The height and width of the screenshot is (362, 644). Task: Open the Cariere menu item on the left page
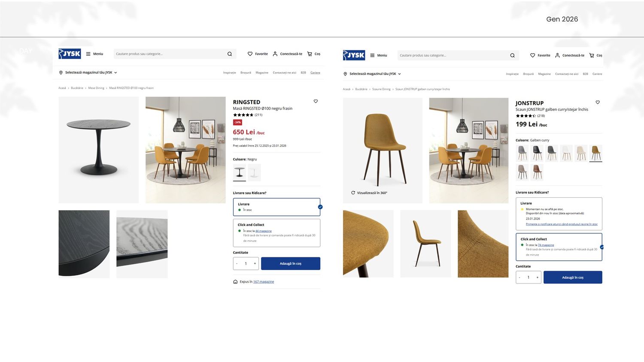315,72
